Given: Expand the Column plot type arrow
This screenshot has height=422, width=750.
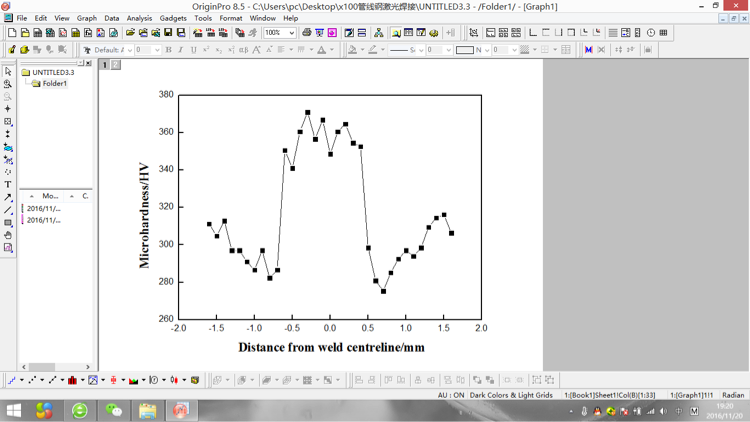Looking at the screenshot, I should click(82, 380).
